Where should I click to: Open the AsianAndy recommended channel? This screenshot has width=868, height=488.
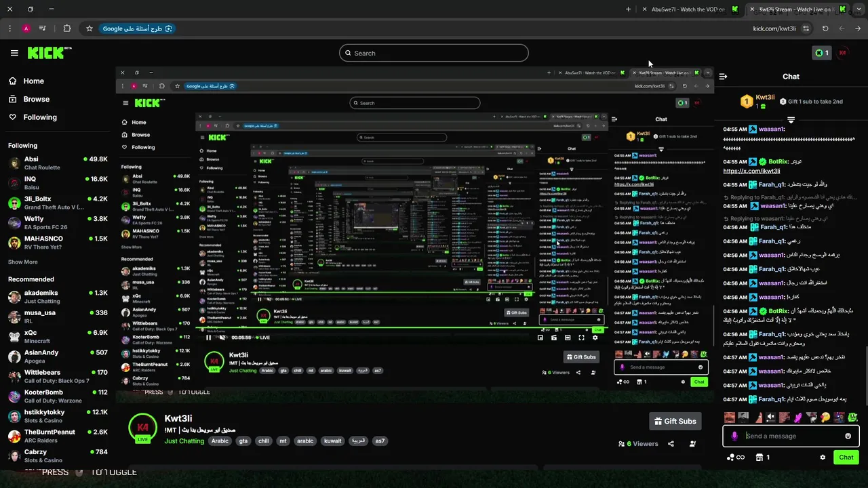point(58,357)
